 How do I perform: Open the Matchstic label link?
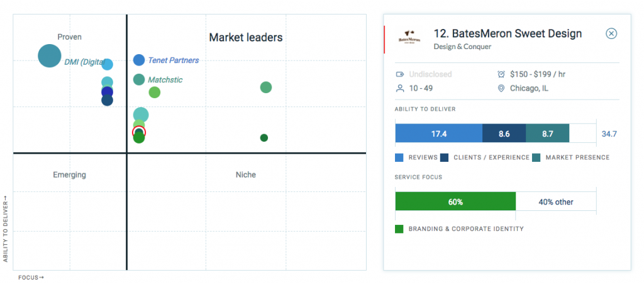click(165, 80)
